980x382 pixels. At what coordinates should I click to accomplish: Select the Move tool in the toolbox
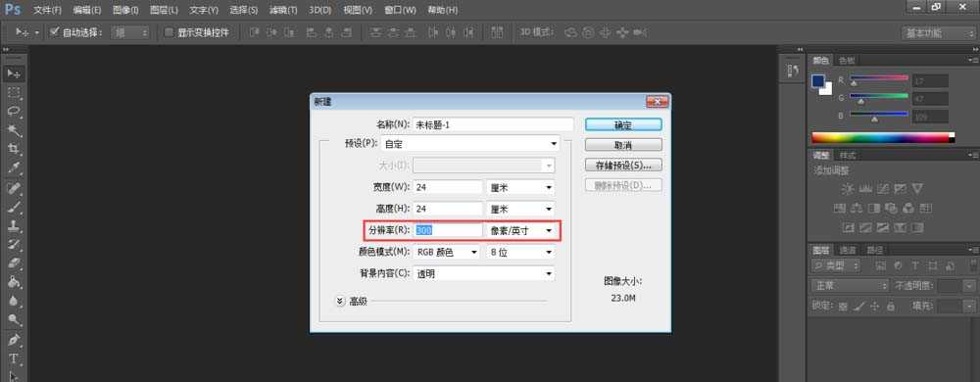[14, 74]
